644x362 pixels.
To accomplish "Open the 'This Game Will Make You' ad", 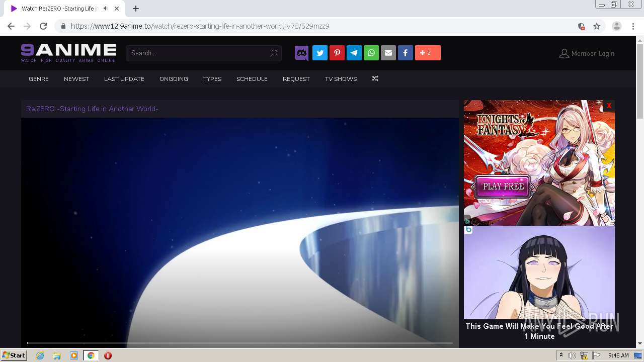I will point(539,284).
